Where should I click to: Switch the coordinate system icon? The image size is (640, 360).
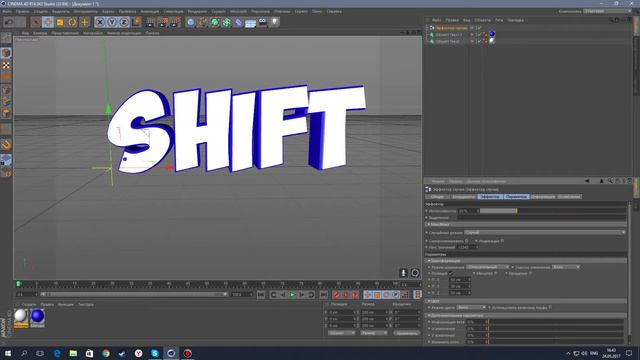pos(136,22)
